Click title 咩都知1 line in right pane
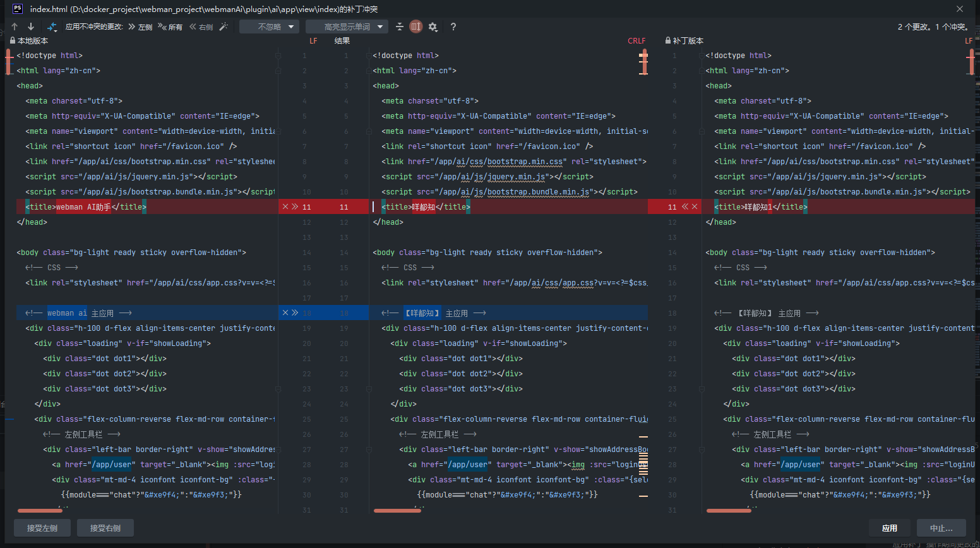 [761, 207]
